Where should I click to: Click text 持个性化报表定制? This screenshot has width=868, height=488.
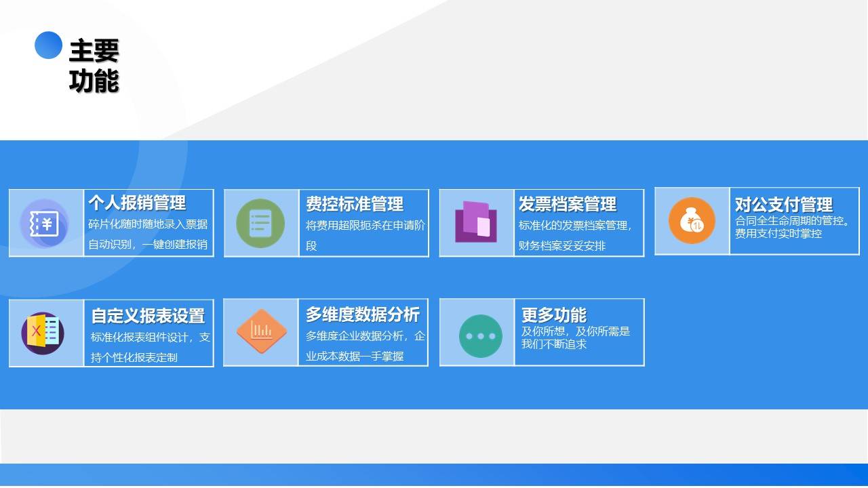pos(134,357)
